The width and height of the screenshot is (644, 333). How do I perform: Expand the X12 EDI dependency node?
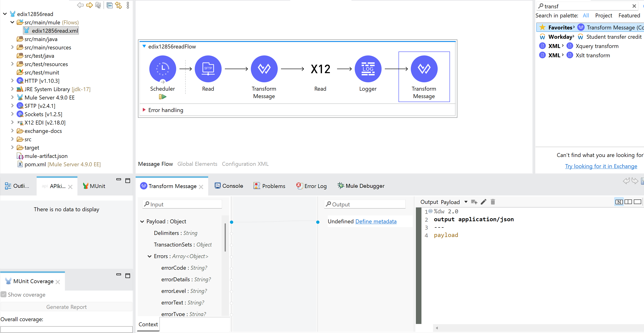pos(13,122)
